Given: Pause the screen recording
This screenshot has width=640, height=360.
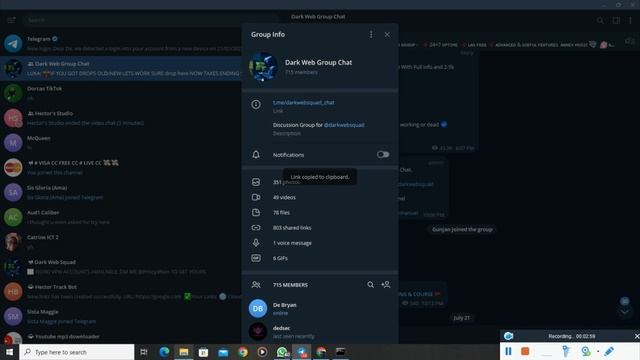Looking at the screenshot, I should point(508,351).
